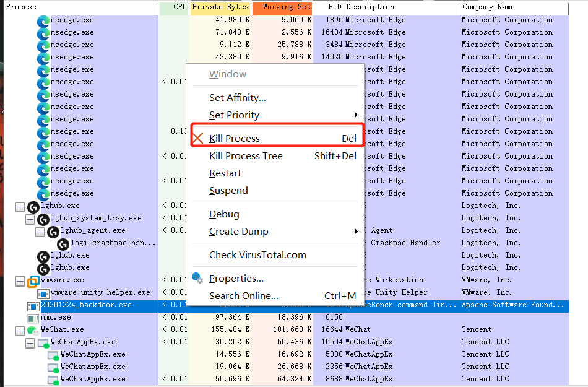
Task: Sort by CPU column header
Action: point(175,7)
